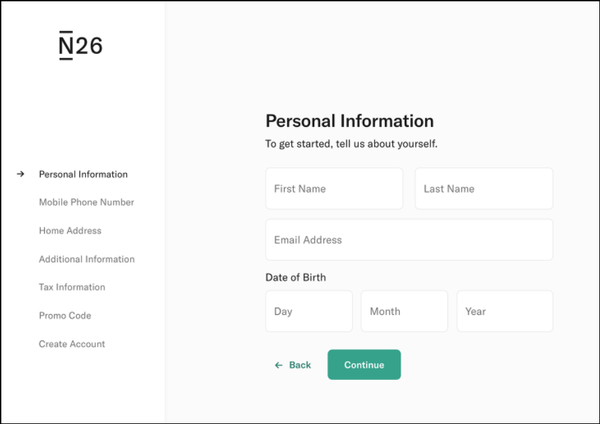This screenshot has width=600, height=424.
Task: Select Additional Information in the sidebar
Action: pyautogui.click(x=86, y=259)
